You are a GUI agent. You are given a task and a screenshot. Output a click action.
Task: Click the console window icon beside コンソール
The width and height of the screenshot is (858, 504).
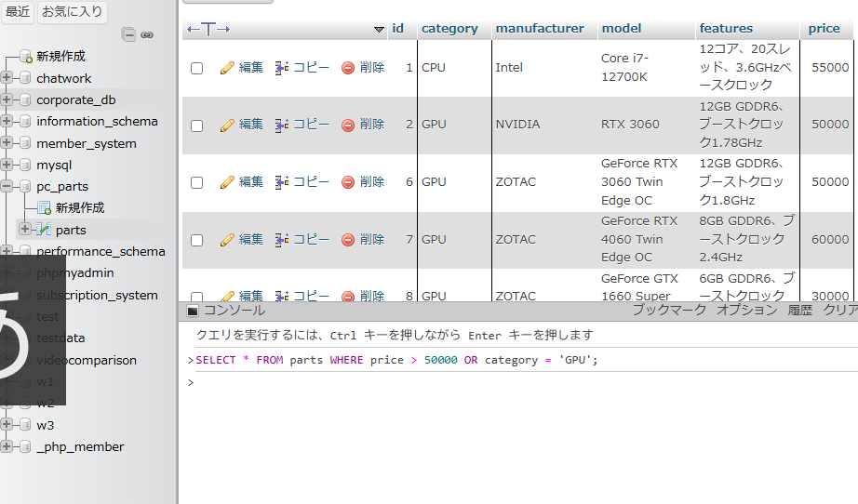(193, 311)
